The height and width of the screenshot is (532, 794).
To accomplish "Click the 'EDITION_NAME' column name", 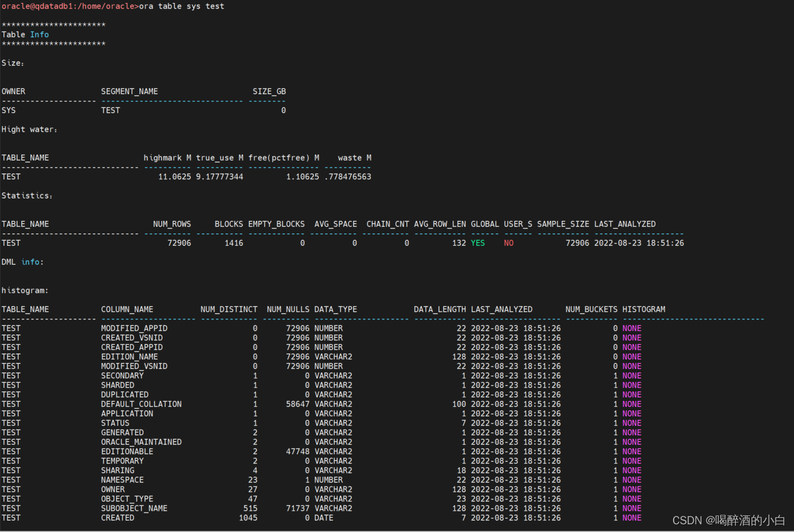I will (x=129, y=357).
